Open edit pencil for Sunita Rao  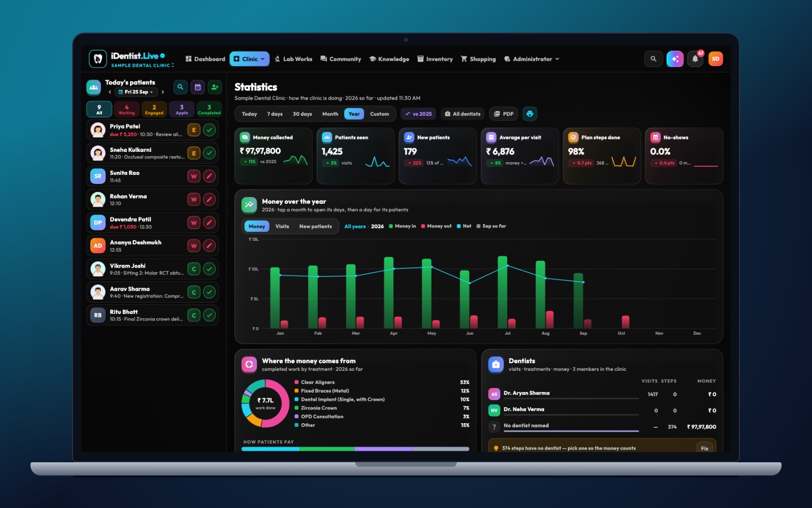[x=209, y=176]
